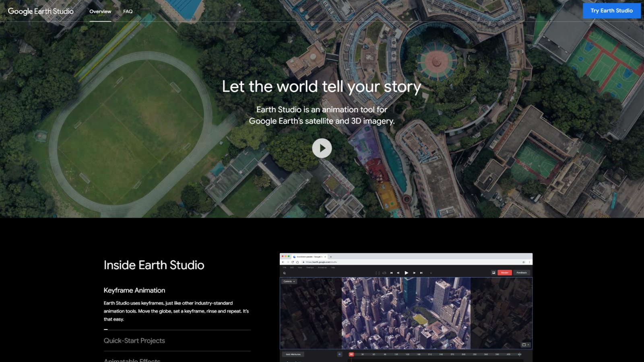
Task: Step forward one frame
Action: 414,273
